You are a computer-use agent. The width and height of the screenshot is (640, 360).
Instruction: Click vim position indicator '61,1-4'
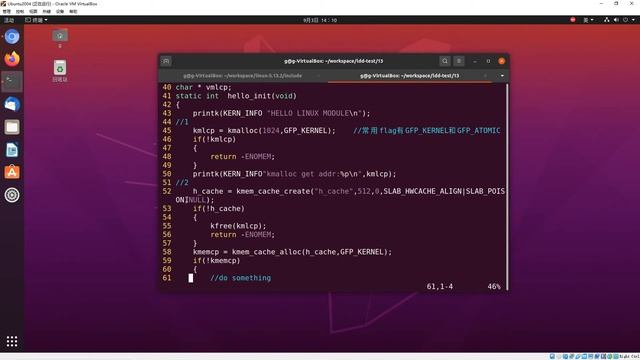(440, 287)
